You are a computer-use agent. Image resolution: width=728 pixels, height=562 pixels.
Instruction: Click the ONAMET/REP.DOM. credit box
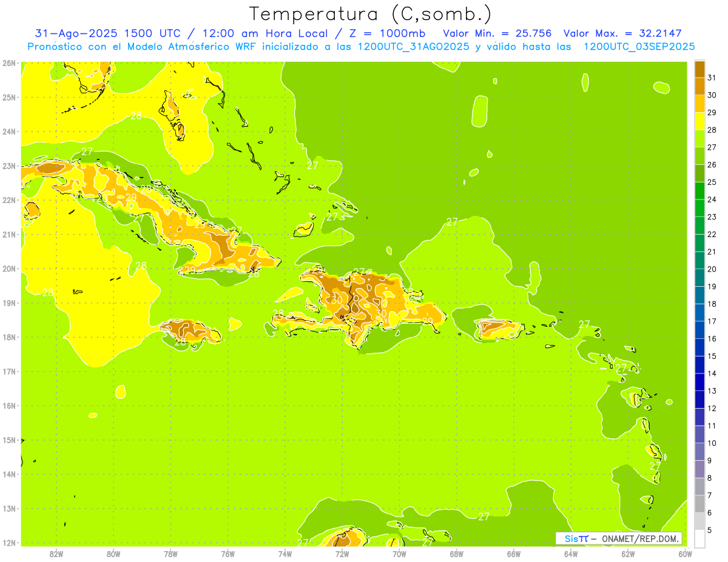click(618, 538)
